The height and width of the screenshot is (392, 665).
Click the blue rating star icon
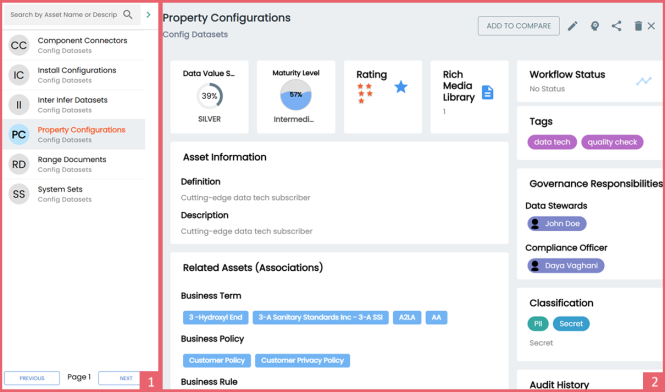[x=401, y=87]
